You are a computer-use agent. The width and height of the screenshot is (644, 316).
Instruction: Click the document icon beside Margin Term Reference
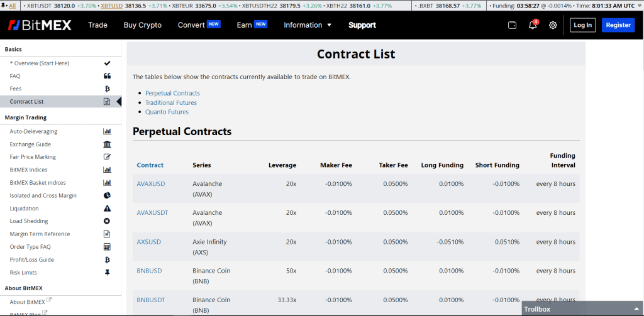pyautogui.click(x=107, y=234)
